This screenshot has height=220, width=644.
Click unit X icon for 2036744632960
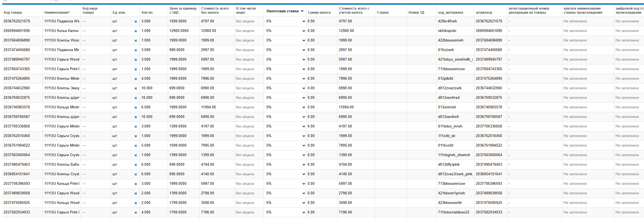coord(136,88)
